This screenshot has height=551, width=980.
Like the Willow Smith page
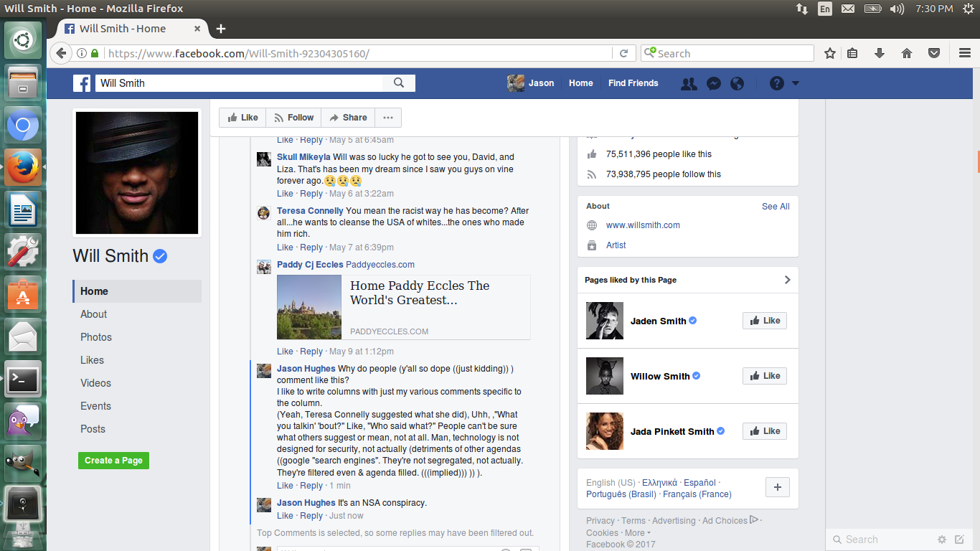coord(765,376)
